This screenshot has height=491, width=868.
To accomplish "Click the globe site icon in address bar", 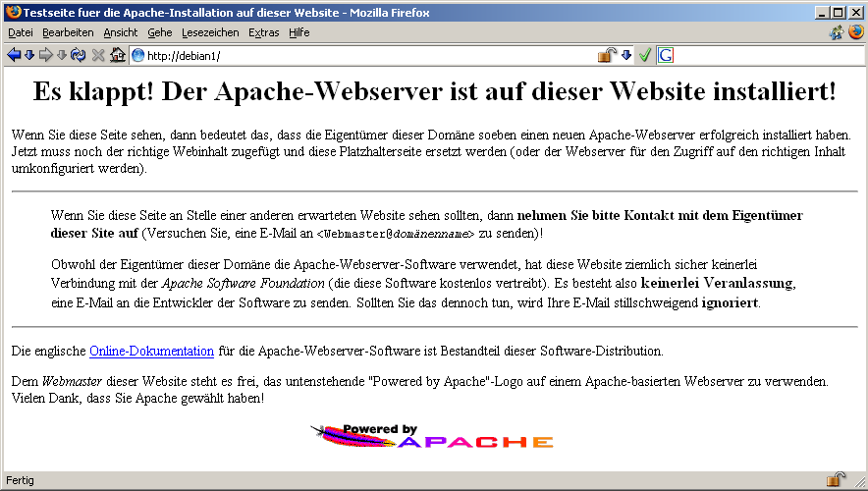I will point(137,55).
